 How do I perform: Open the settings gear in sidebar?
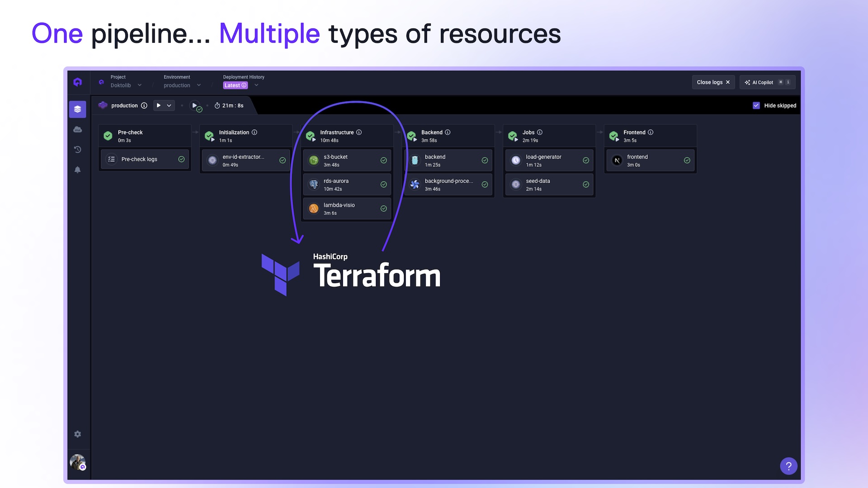click(x=77, y=434)
